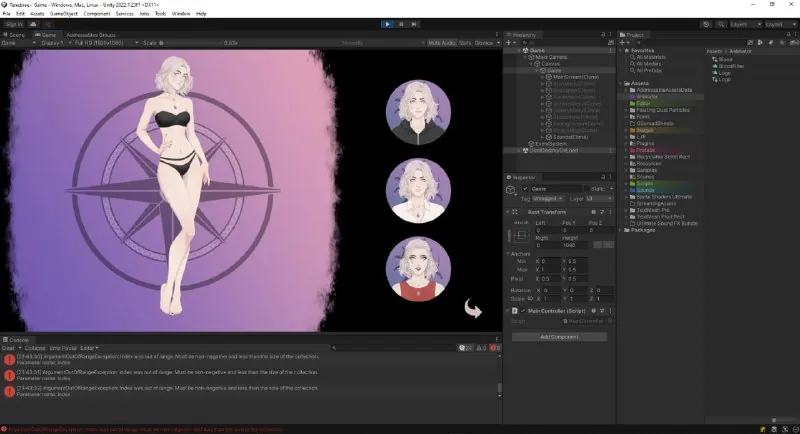Expand the Packages folder
The image size is (800, 434).
[621, 230]
